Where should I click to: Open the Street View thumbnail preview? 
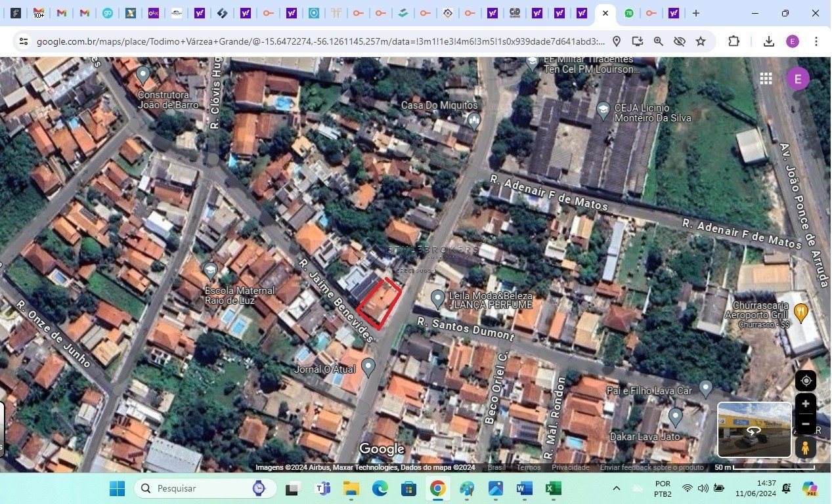click(754, 429)
